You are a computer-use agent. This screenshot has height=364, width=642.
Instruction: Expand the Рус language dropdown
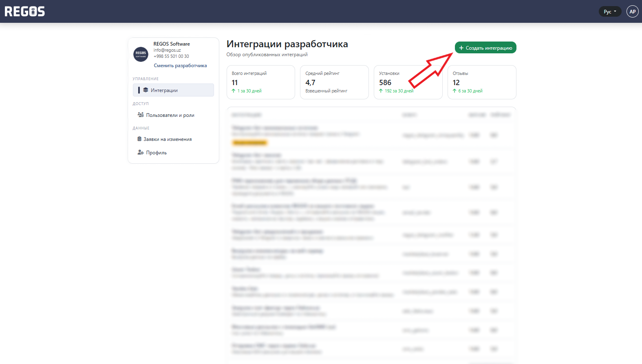pos(610,12)
